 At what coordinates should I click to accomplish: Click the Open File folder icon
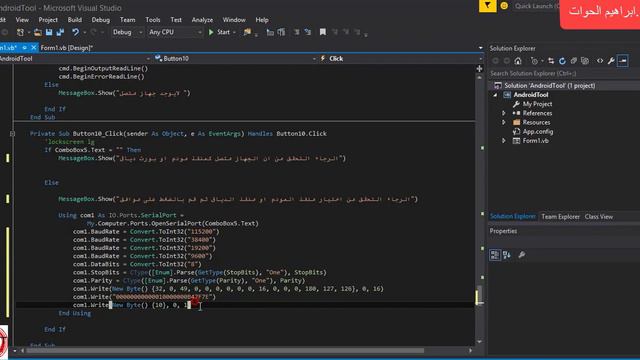[x=38, y=32]
